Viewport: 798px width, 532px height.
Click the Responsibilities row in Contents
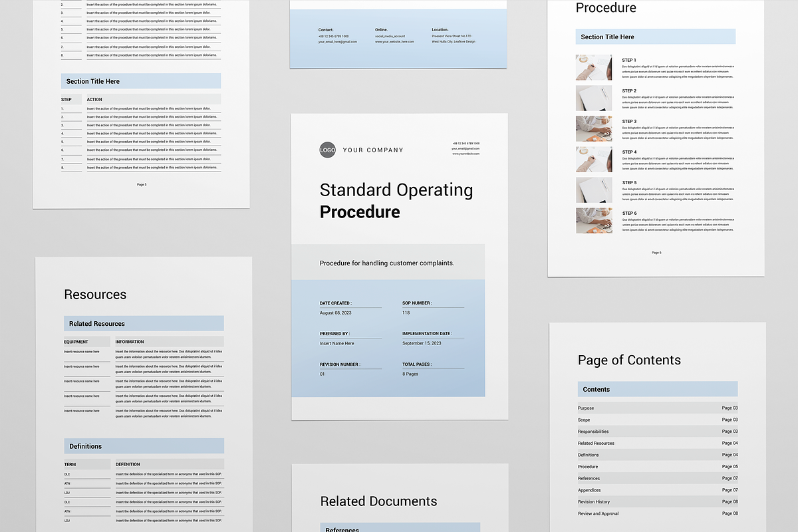(x=658, y=432)
